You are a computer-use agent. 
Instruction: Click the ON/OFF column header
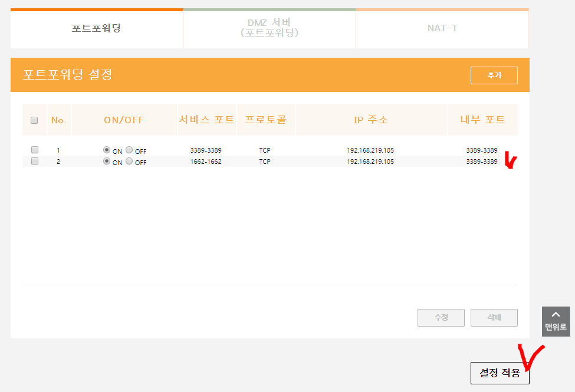124,120
